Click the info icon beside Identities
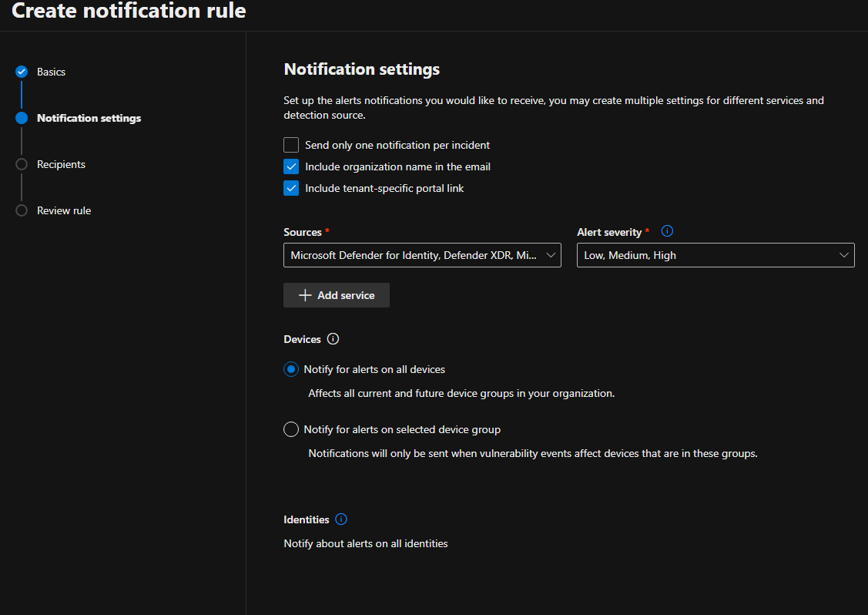The image size is (868, 615). [x=341, y=519]
